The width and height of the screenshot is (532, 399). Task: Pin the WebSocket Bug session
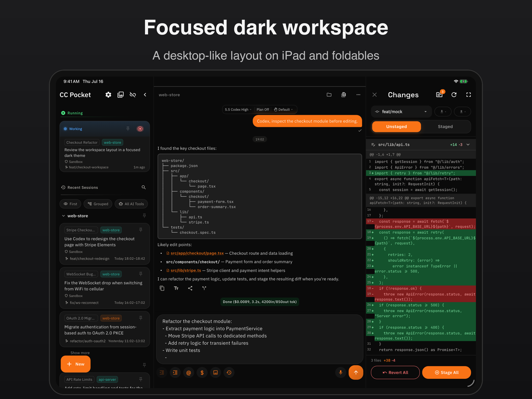tap(141, 274)
